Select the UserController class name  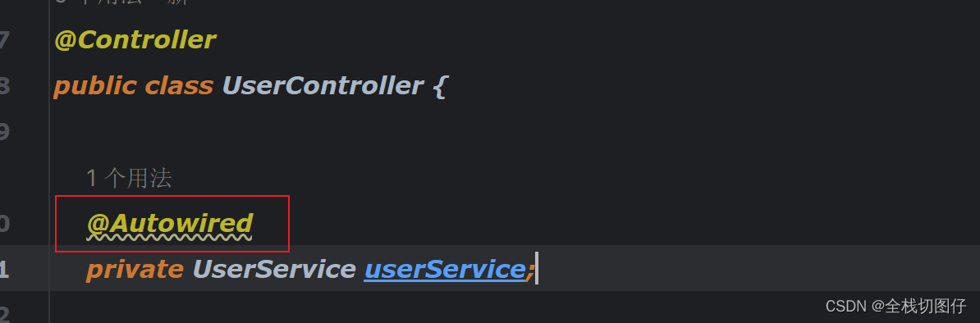(x=323, y=85)
